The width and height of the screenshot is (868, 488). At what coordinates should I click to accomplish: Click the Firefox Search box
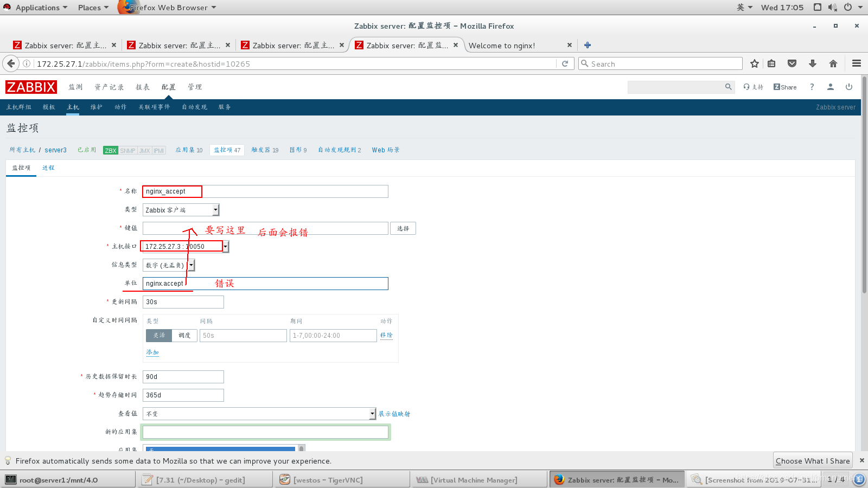[660, 63]
